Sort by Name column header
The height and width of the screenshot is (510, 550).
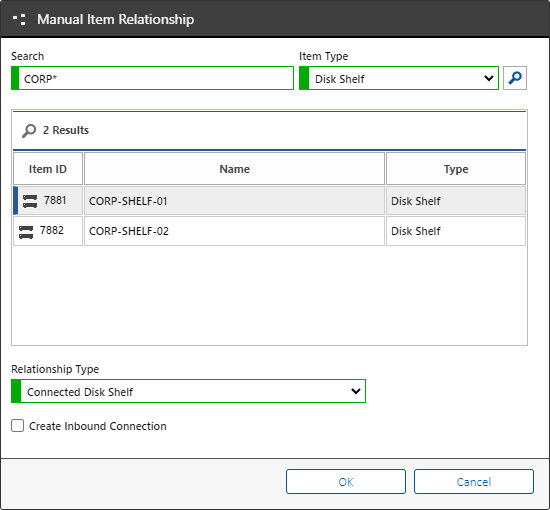[x=234, y=169]
